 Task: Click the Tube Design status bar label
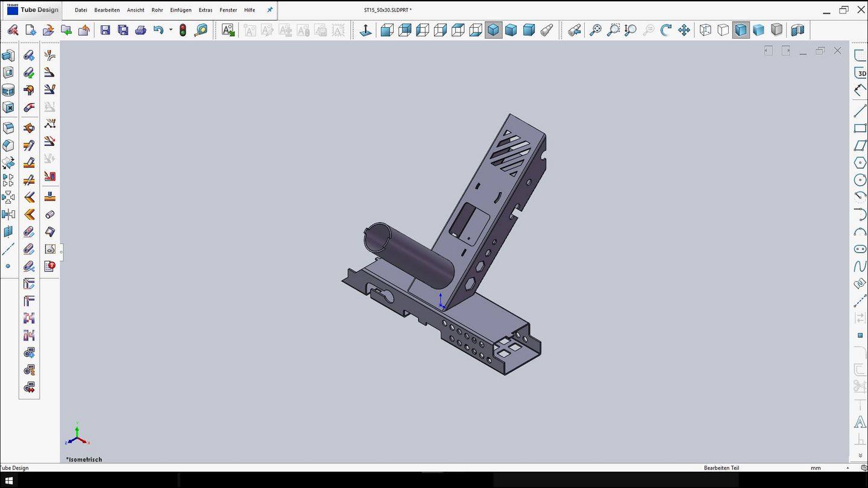(15, 468)
